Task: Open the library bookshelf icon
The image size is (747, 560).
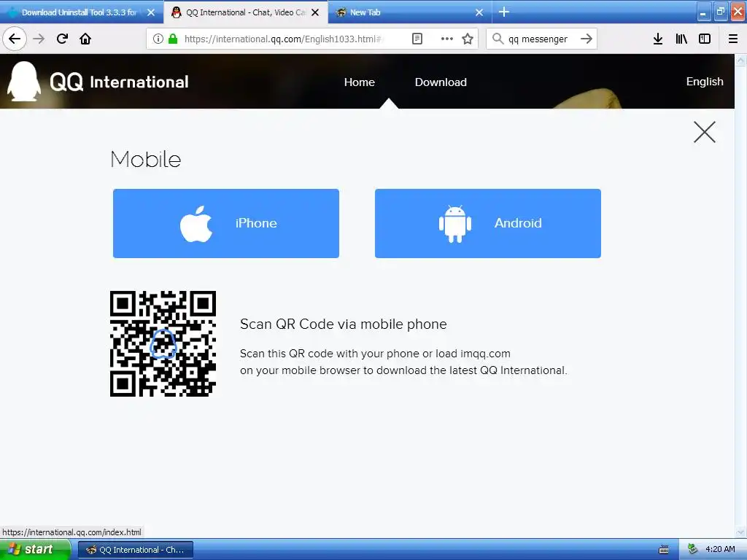Action: tap(681, 39)
